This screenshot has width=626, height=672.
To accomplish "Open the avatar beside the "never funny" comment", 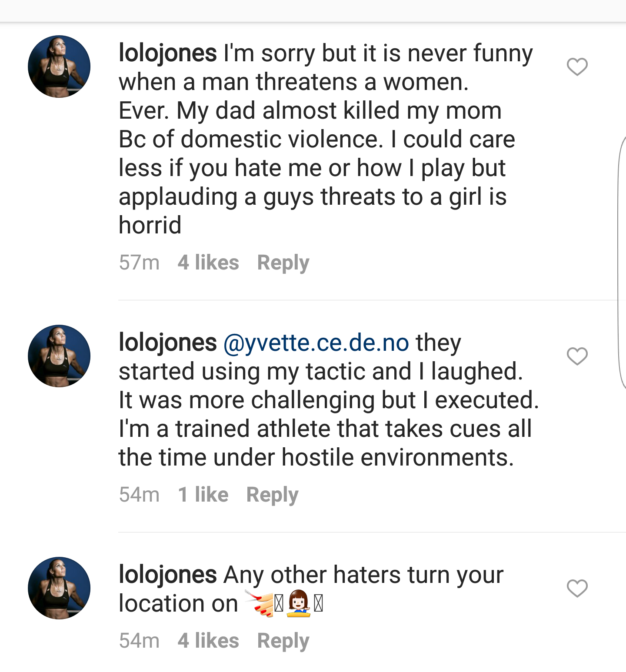I will [x=59, y=67].
